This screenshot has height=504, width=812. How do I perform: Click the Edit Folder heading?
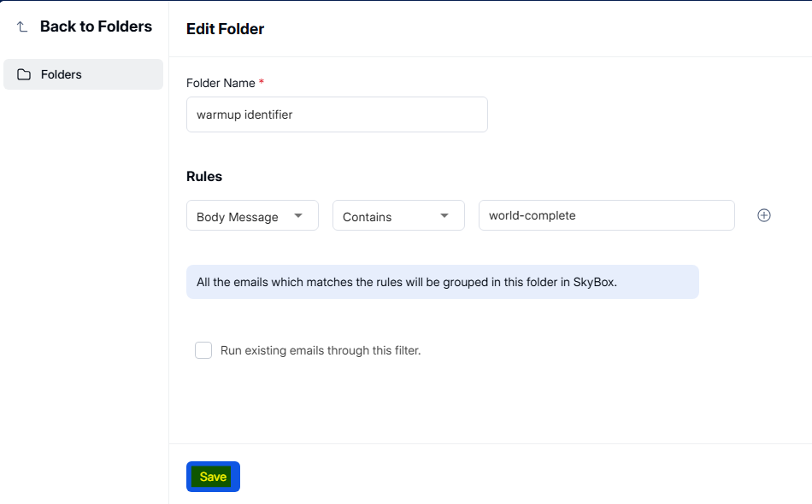225,29
